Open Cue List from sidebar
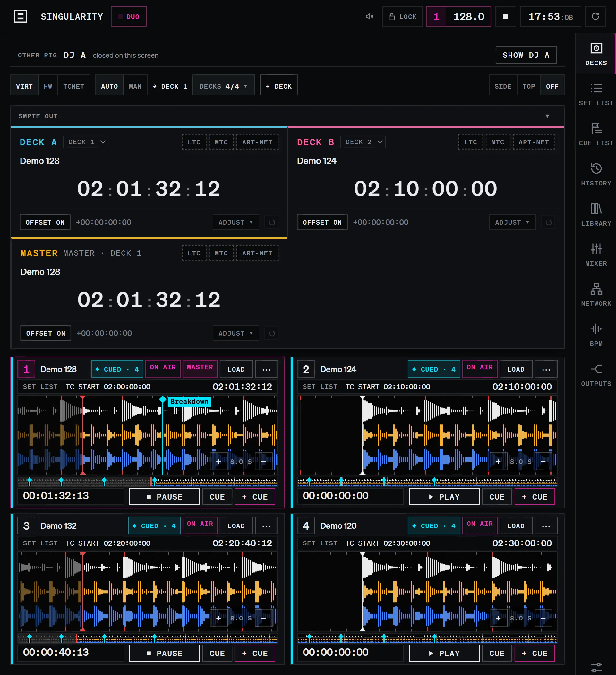Image resolution: width=616 pixels, height=675 pixels. pyautogui.click(x=596, y=134)
